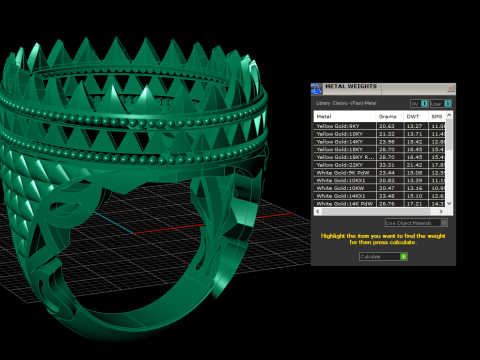This screenshot has width=480, height=360.
Task: Click the Metal Weights panel icon
Action: pyautogui.click(x=316, y=89)
